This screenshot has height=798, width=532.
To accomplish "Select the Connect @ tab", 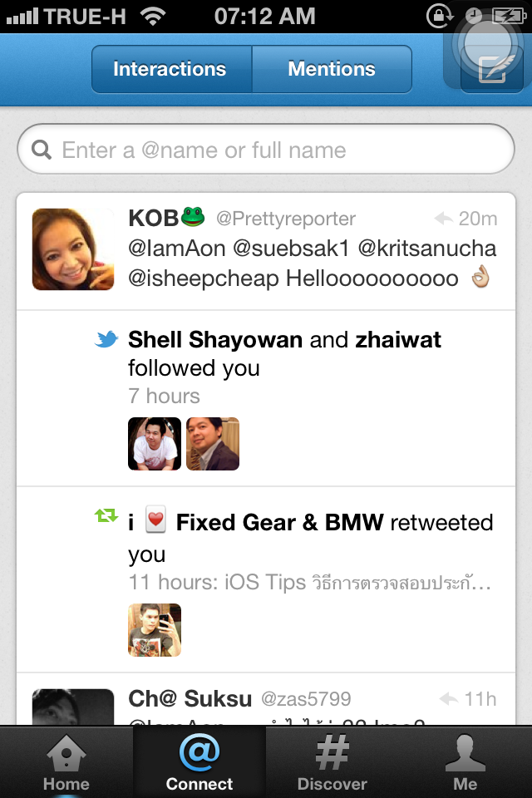I will [199, 762].
